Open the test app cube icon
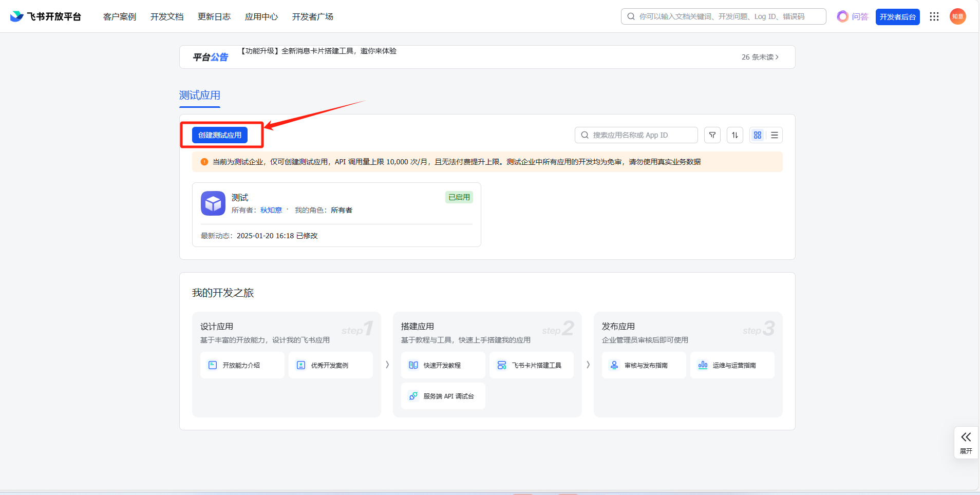 click(213, 203)
